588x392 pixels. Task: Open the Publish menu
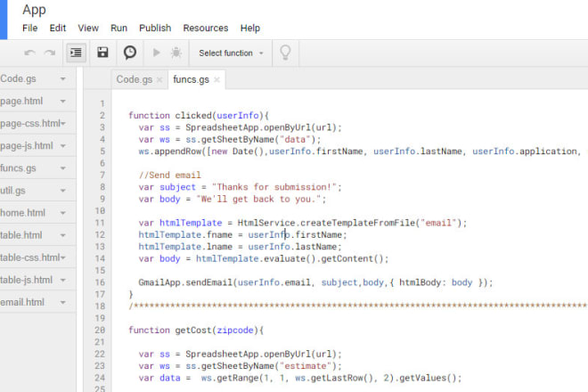pyautogui.click(x=155, y=29)
